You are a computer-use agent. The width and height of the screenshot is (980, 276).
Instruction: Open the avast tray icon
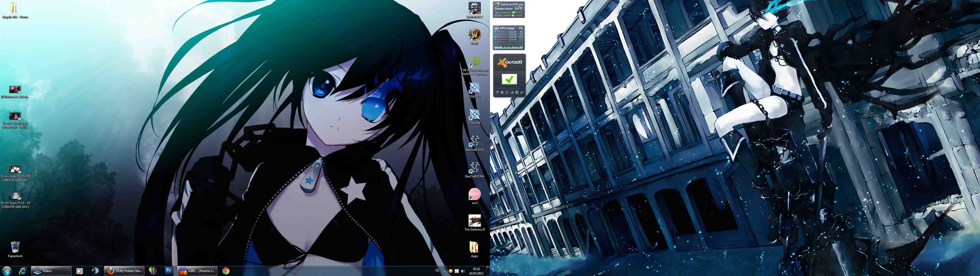[451, 271]
